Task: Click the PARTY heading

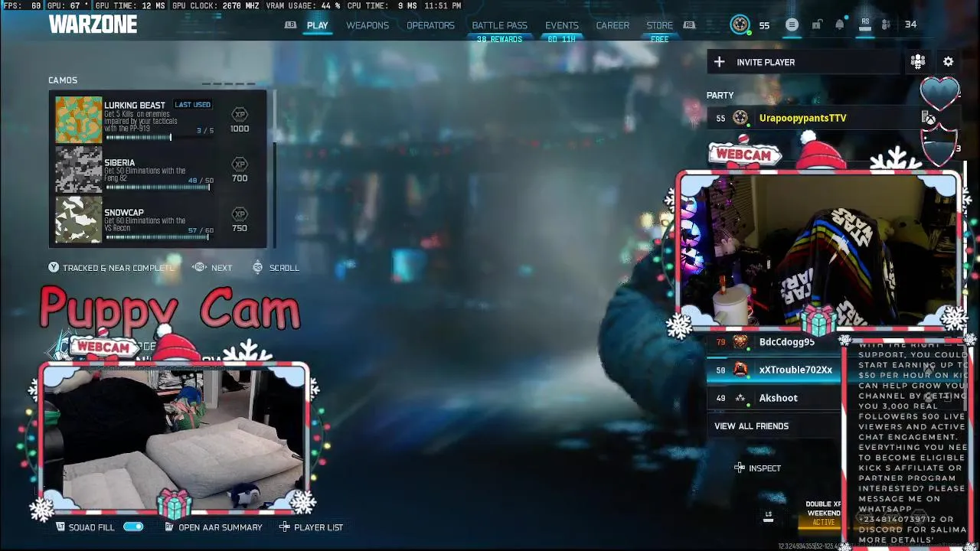Action: pos(720,96)
